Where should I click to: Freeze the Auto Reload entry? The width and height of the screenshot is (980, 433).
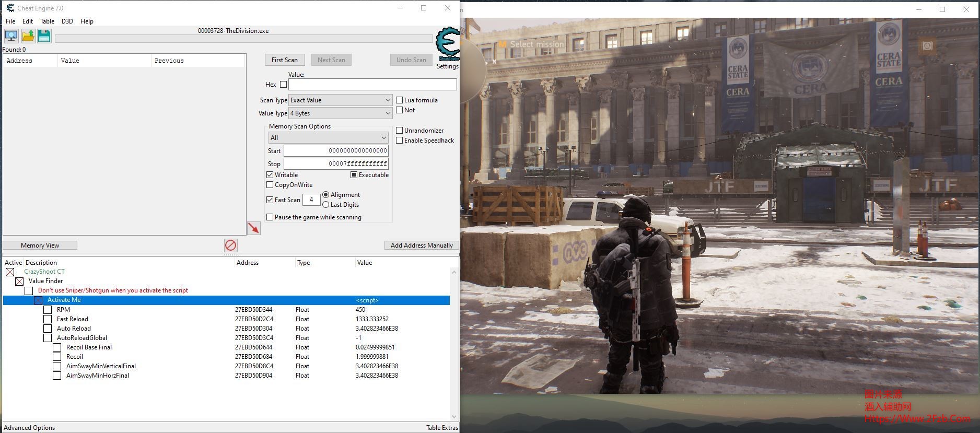(x=48, y=329)
